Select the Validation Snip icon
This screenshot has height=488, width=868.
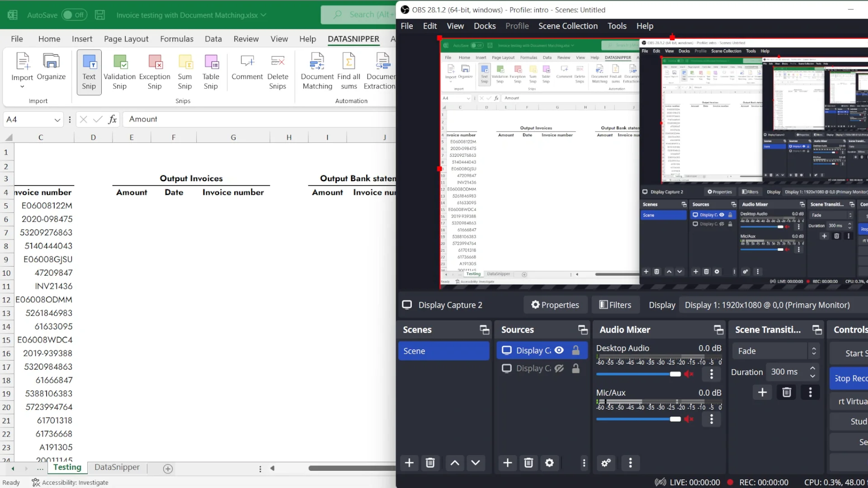pyautogui.click(x=120, y=62)
